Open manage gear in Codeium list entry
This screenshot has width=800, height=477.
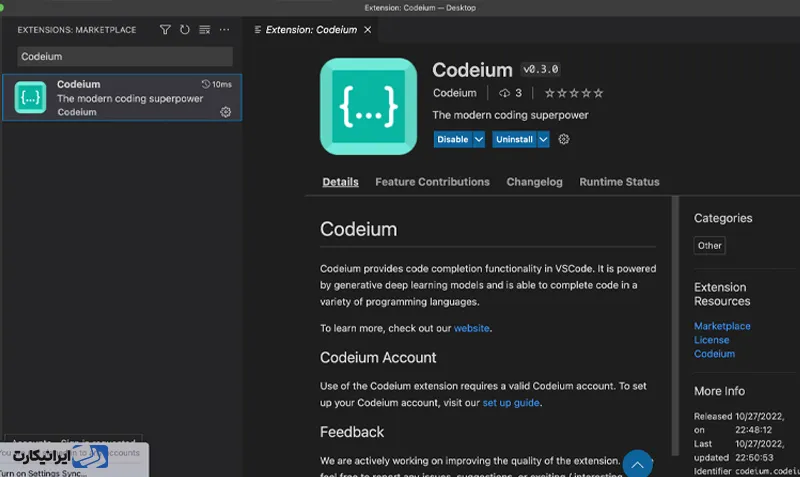(x=226, y=112)
